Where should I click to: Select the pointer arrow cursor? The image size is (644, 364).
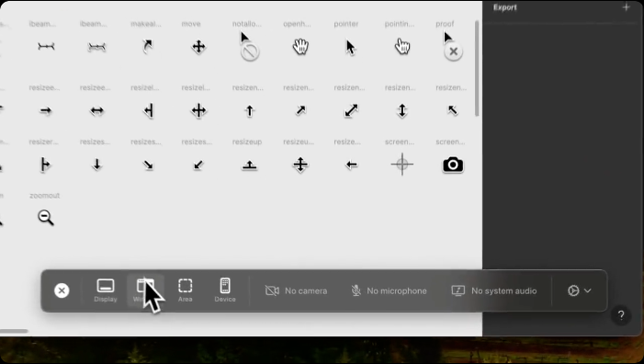(x=350, y=47)
